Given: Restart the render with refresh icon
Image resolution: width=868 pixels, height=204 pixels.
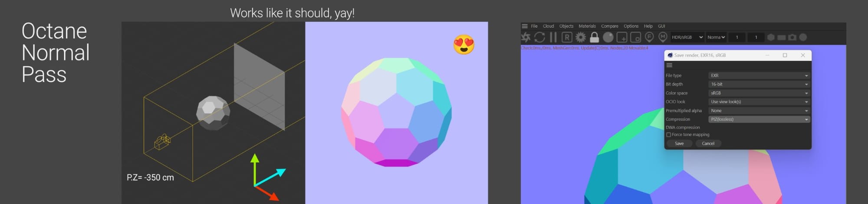Looking at the screenshot, I should [x=539, y=37].
